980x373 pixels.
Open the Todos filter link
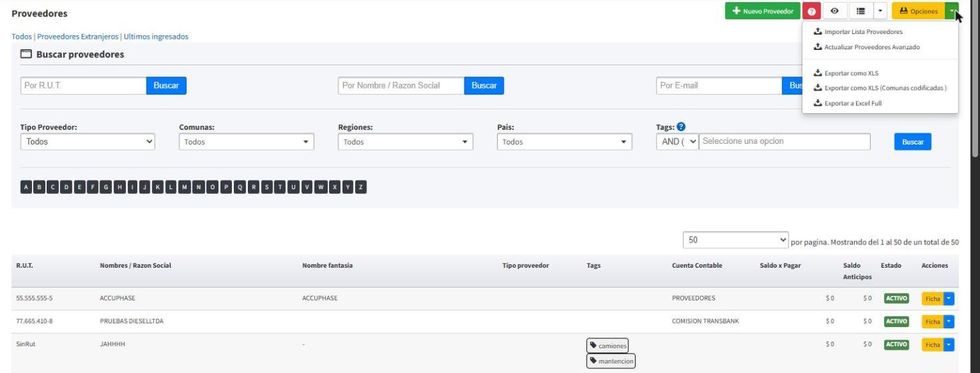coord(22,37)
